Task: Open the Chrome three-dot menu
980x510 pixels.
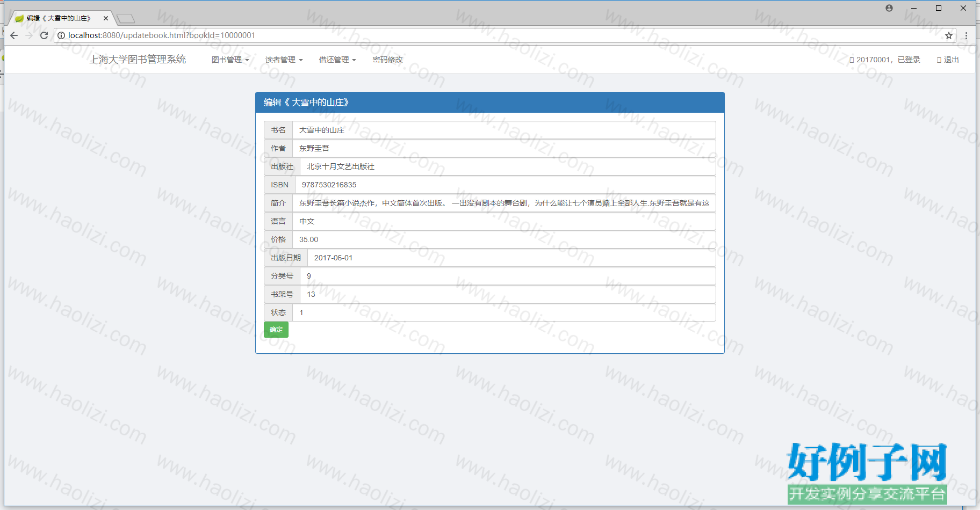Action: point(966,35)
